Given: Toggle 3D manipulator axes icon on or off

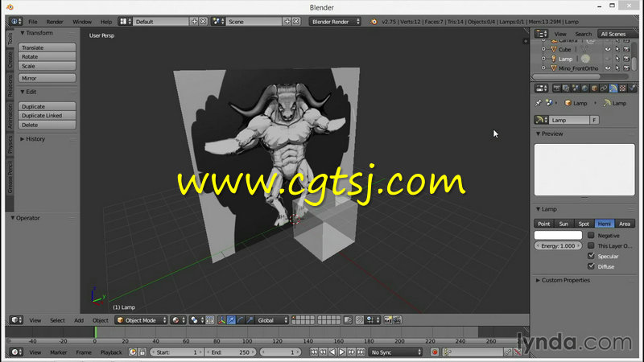Looking at the screenshot, I should (222, 320).
